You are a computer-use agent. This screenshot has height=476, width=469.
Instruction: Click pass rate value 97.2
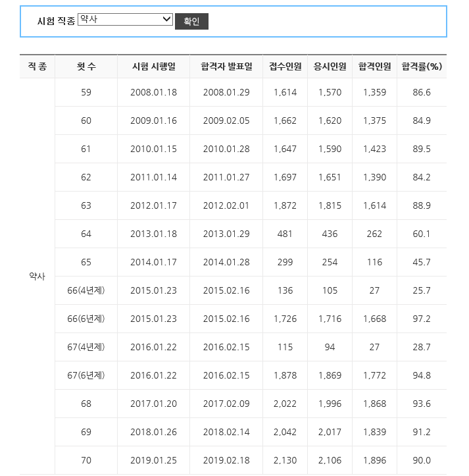tap(422, 319)
